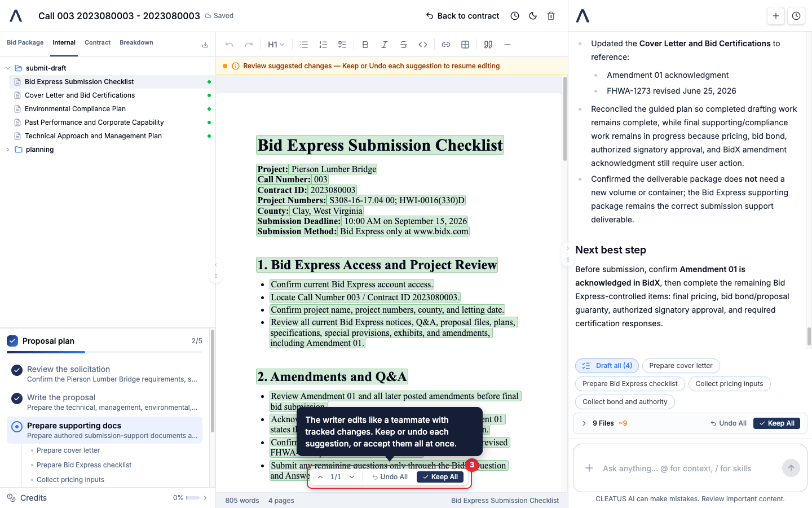Select Prepare cover letter subtask
This screenshot has height=508, width=812.
(68, 450)
